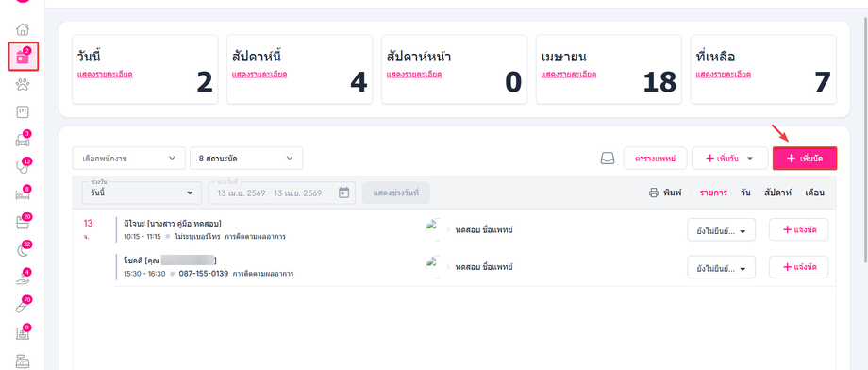Screen dimensions: 868x370
Task: Open the sidebar icon with badge 0
Action: [x=23, y=333]
